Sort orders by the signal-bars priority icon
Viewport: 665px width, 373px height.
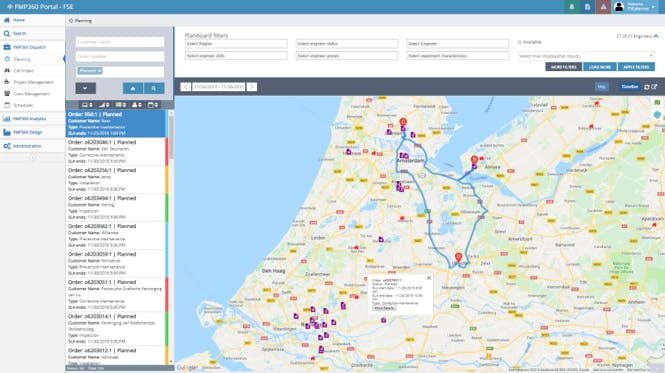coord(104,105)
